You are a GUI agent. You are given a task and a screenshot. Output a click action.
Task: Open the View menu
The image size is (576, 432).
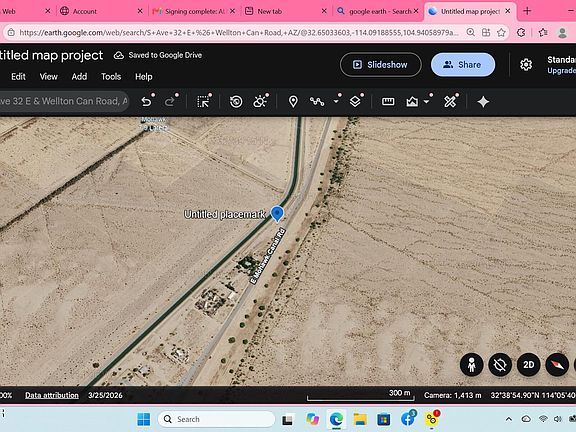point(48,76)
